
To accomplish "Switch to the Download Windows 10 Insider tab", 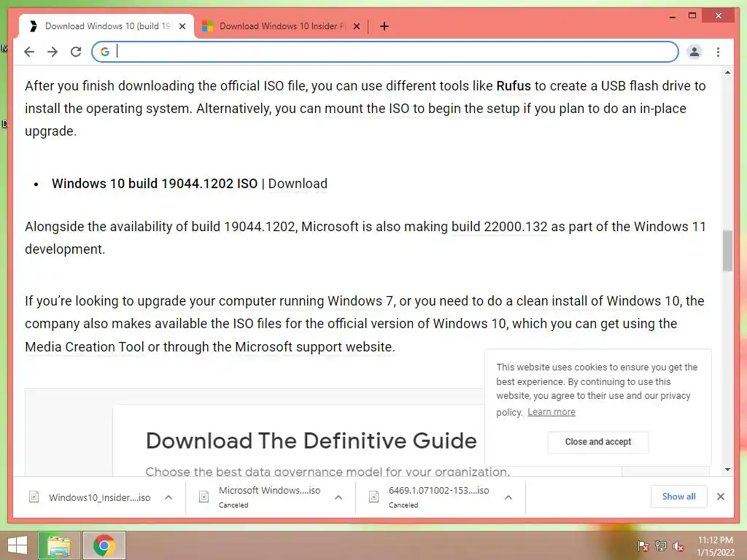I will point(281,26).
